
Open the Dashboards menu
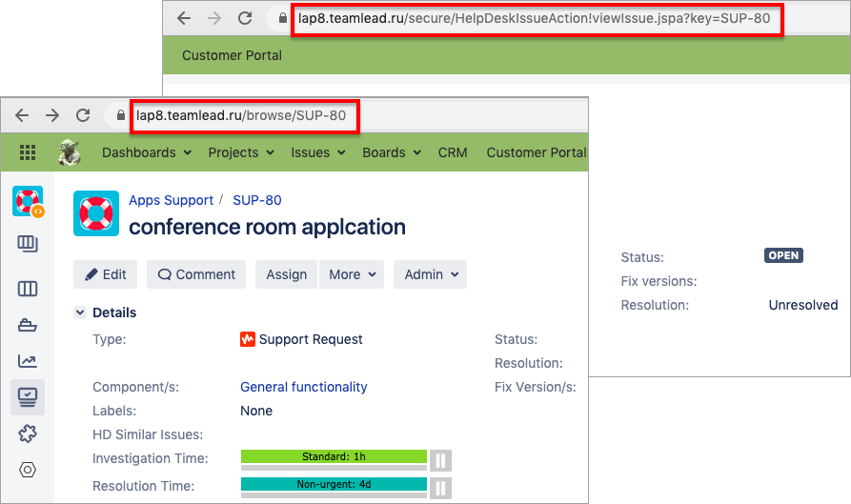tap(146, 152)
